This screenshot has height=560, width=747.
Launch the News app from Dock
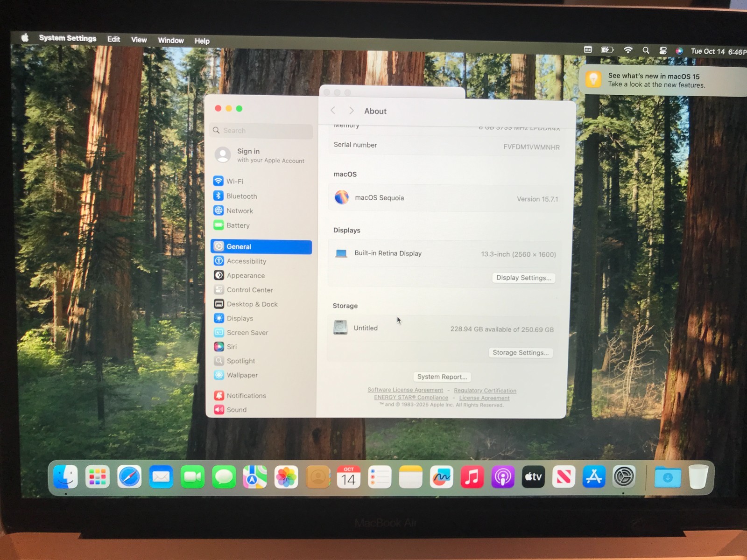coord(564,477)
